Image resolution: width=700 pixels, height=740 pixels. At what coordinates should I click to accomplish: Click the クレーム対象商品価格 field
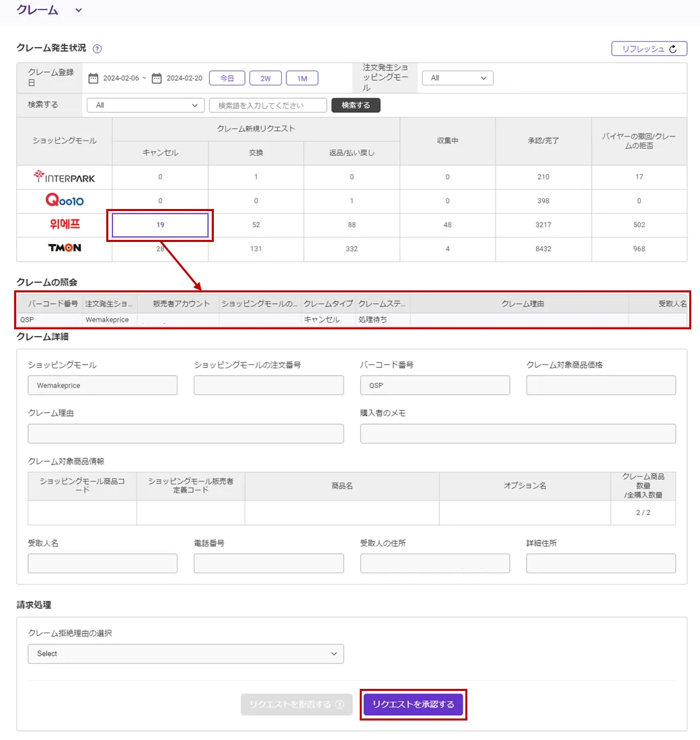[601, 386]
